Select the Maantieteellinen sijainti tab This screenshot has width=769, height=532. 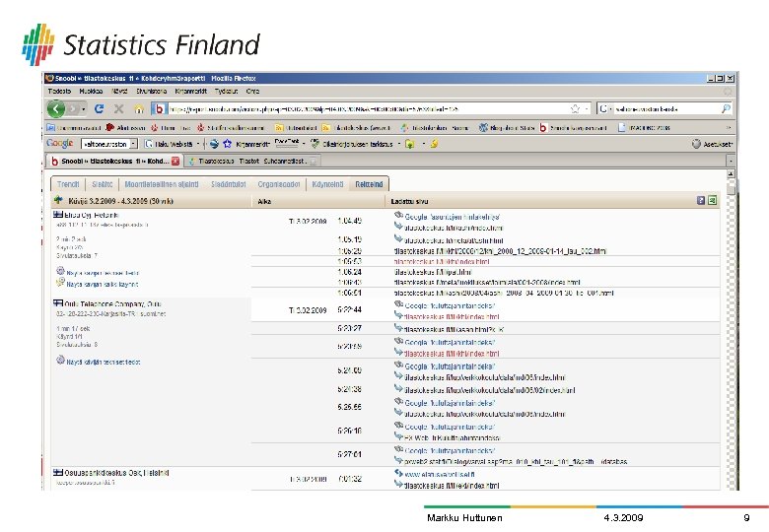(162, 184)
